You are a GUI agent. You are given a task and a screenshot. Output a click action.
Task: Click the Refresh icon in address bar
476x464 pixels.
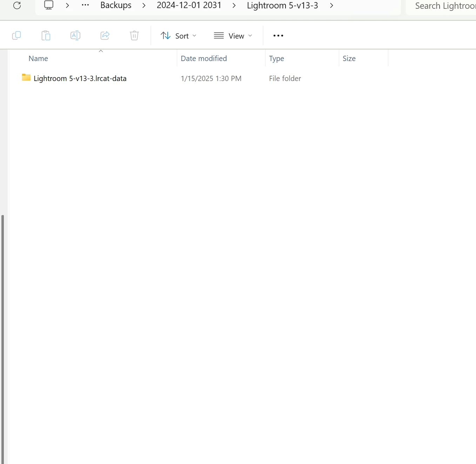[x=17, y=5]
